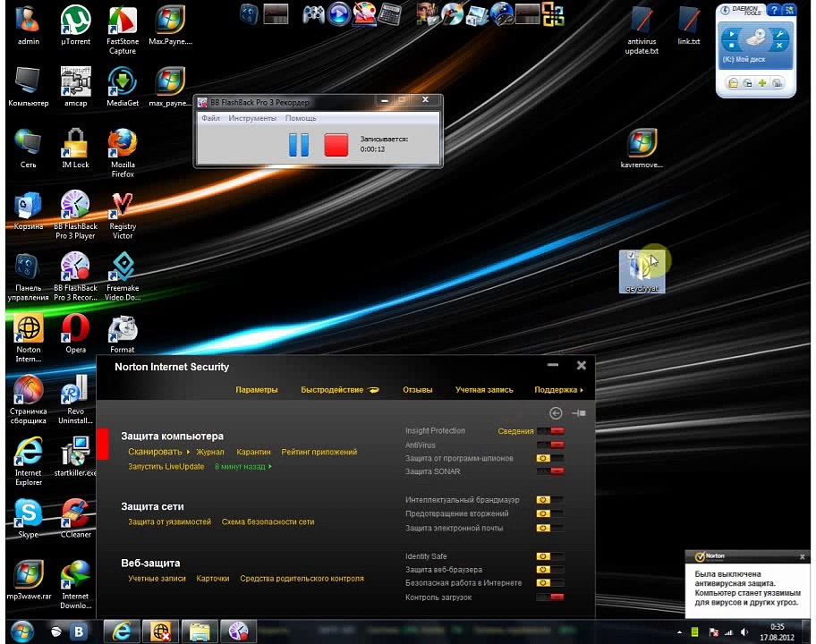This screenshot has height=644, width=816.
Task: Select the Mozilla Firefox desktop icon
Action: [123, 153]
